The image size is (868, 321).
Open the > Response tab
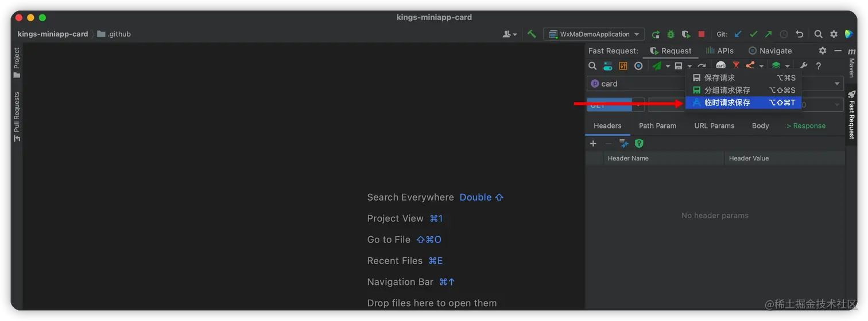[x=806, y=126]
